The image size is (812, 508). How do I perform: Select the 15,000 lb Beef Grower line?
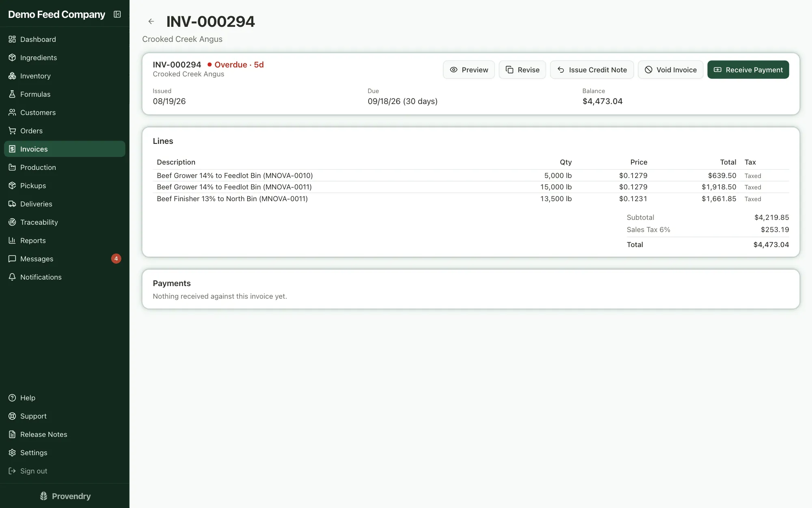(x=471, y=187)
